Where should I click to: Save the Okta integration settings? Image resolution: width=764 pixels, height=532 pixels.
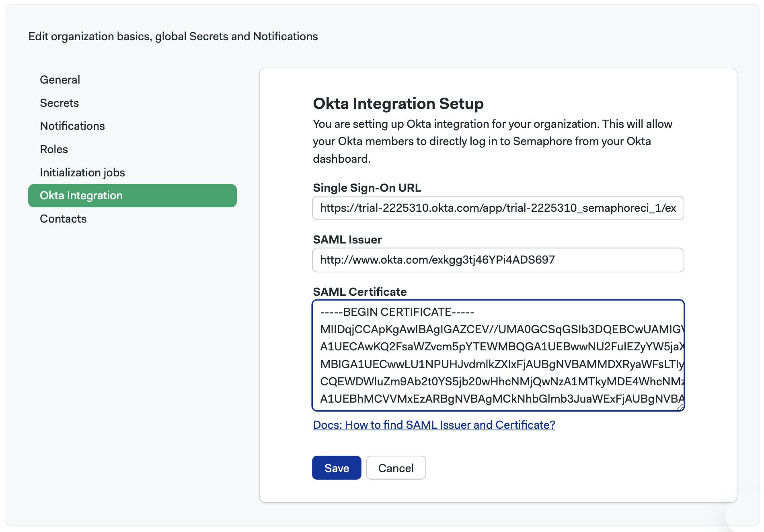click(337, 468)
